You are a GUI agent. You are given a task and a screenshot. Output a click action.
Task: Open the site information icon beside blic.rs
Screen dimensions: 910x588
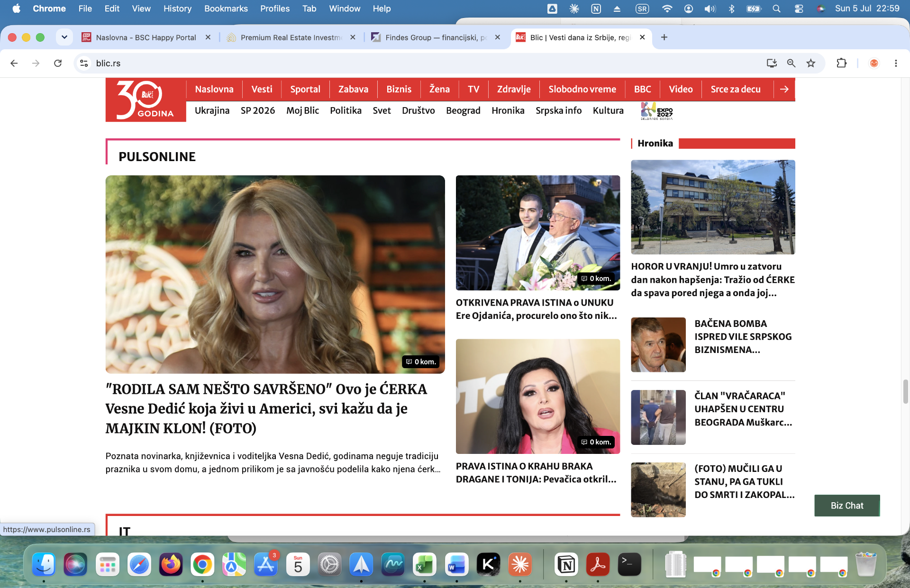click(x=84, y=63)
